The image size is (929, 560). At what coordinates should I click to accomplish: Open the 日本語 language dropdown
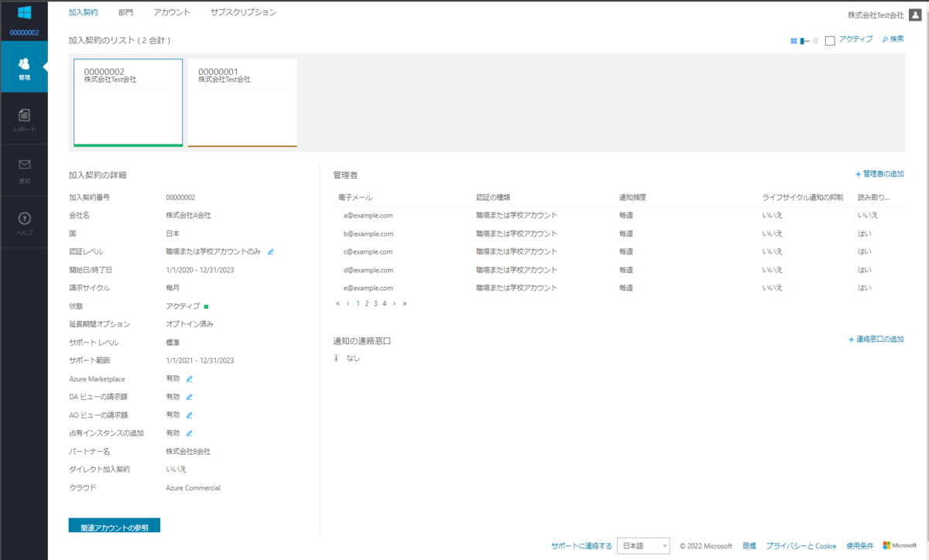[643, 545]
